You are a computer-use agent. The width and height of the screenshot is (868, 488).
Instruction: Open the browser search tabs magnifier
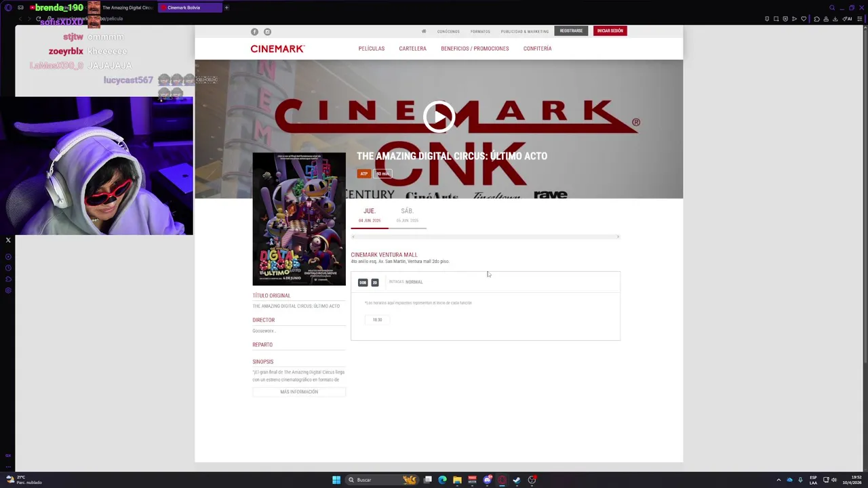pyautogui.click(x=832, y=7)
